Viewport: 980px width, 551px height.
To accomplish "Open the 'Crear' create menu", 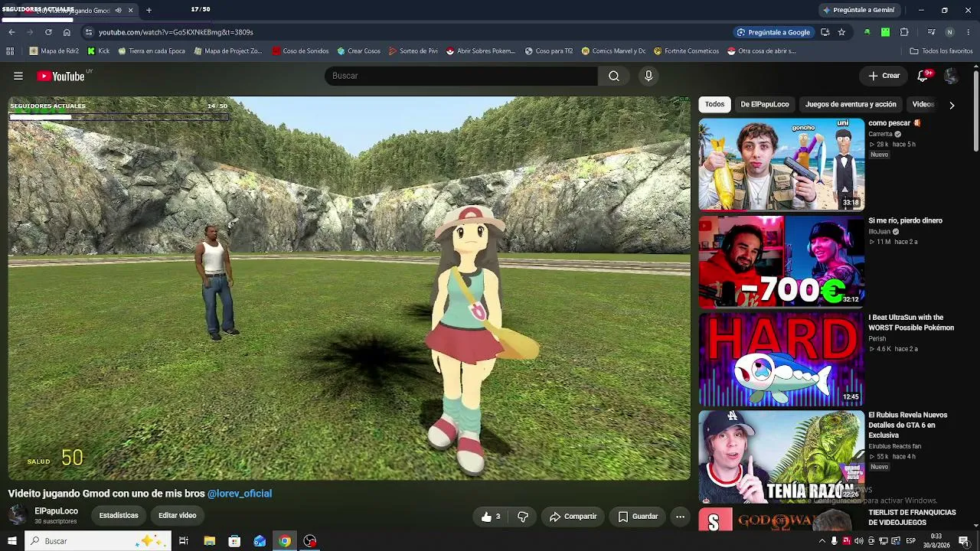I will tap(884, 76).
